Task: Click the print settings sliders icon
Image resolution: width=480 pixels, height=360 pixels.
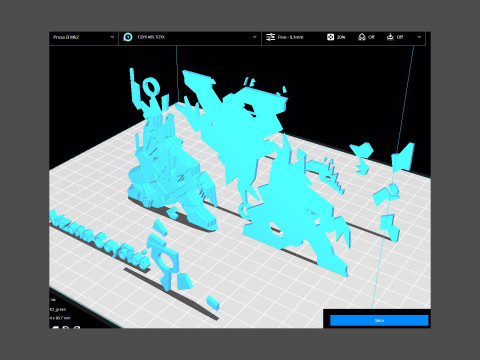Action: pos(270,37)
